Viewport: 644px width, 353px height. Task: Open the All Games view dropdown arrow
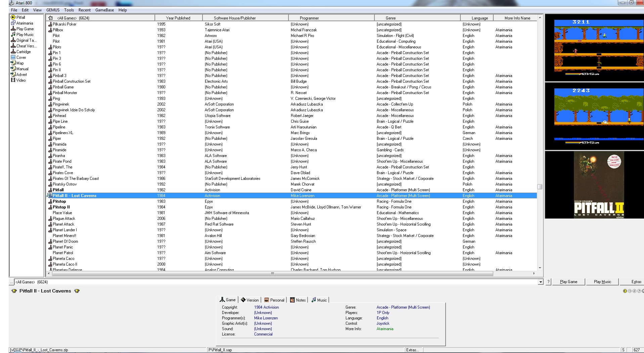click(541, 282)
